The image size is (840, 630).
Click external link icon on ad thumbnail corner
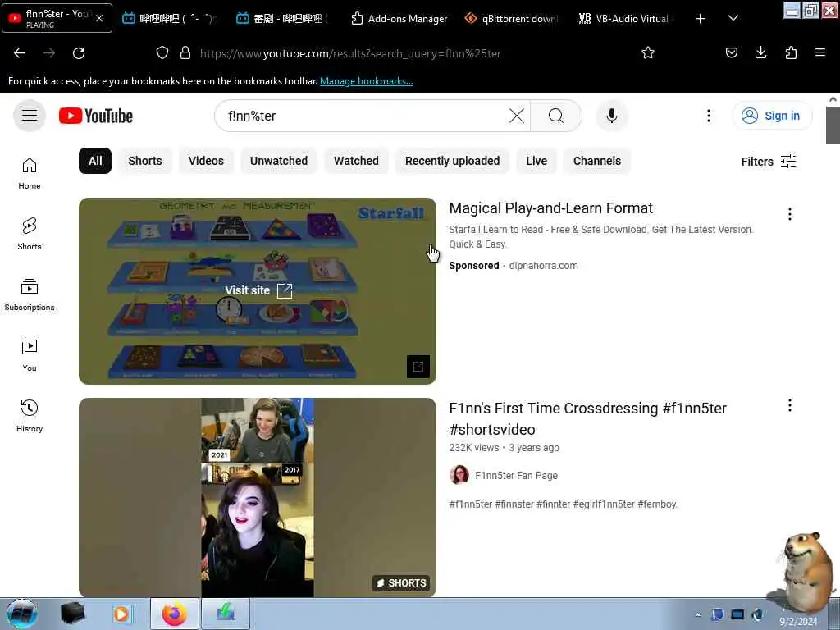click(x=418, y=367)
